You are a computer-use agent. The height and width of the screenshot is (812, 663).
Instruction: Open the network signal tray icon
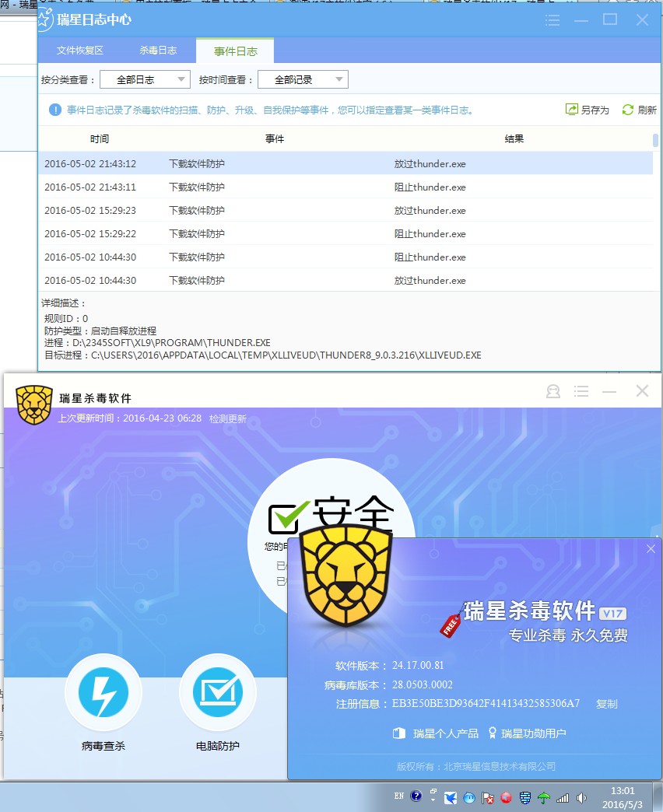[563, 798]
